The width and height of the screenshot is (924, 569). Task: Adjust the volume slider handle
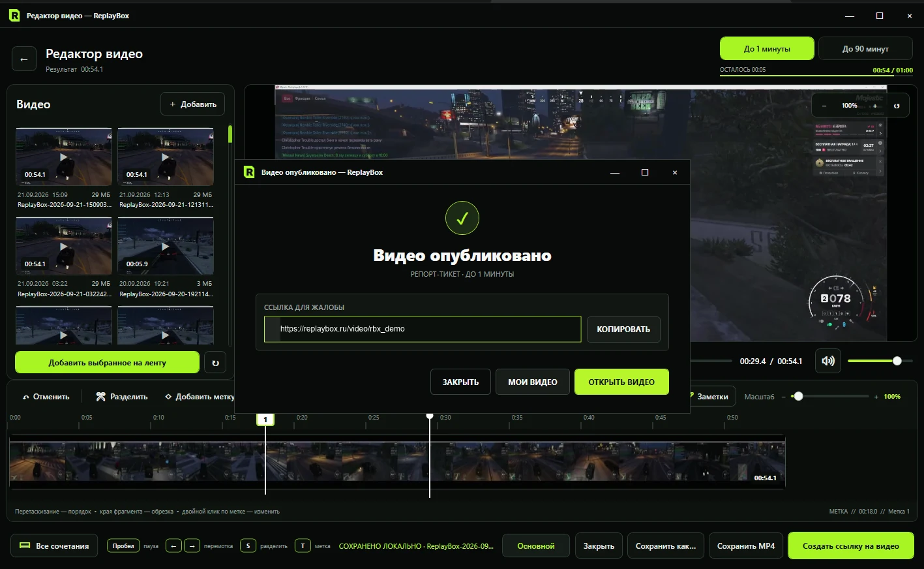pyautogui.click(x=897, y=361)
